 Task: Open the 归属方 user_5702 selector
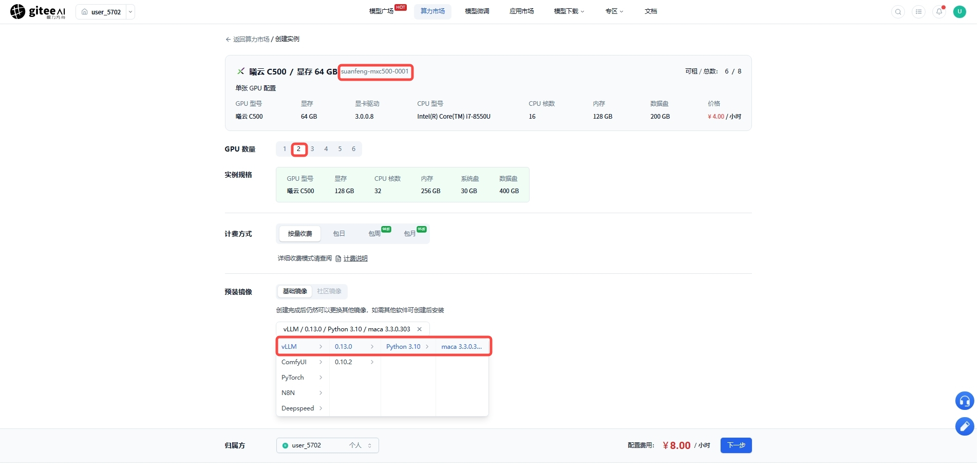click(328, 445)
